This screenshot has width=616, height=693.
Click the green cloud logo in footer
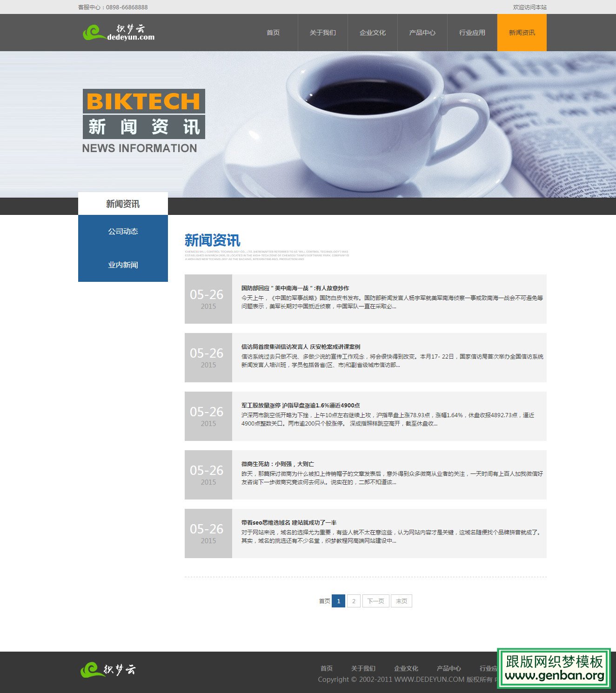point(108,670)
